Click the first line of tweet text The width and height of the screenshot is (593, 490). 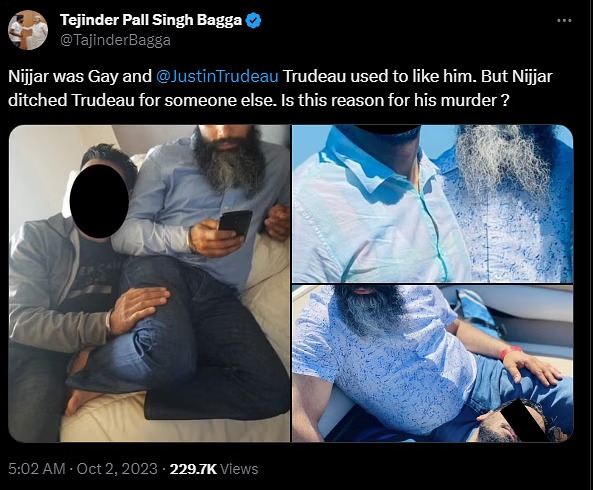coord(280,76)
